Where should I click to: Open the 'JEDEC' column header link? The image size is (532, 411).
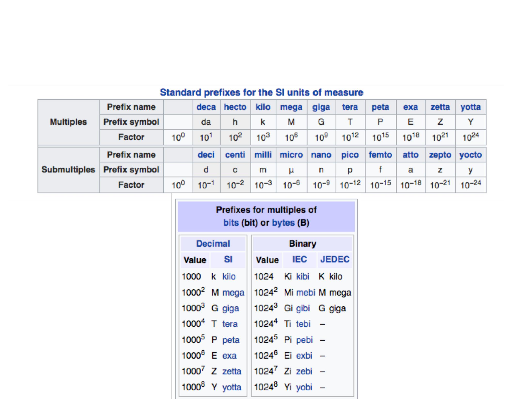(x=335, y=259)
